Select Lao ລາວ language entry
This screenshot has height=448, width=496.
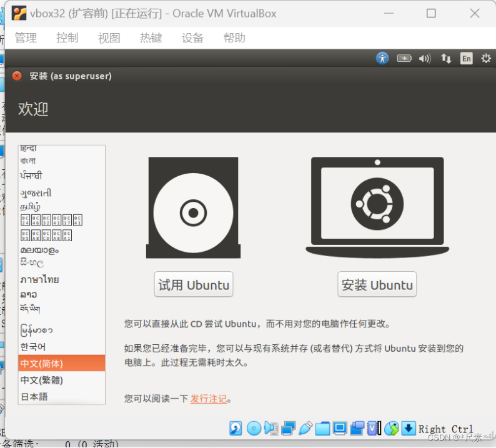[x=62, y=294]
